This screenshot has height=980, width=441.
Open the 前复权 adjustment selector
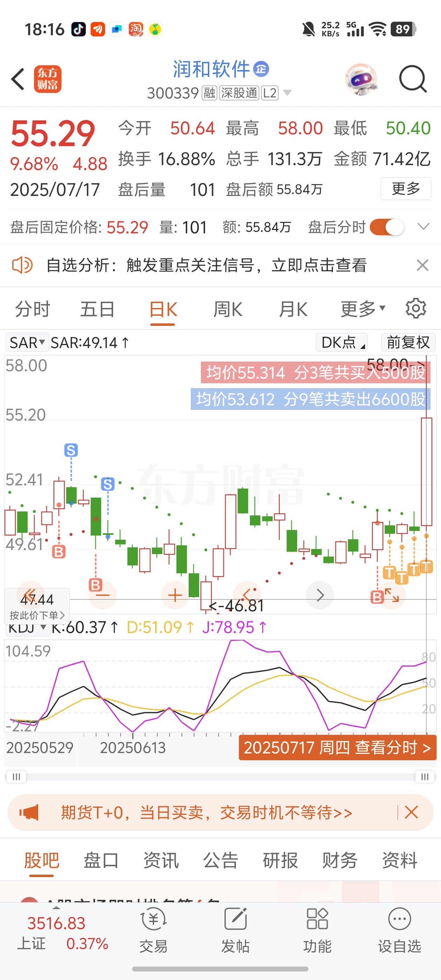click(408, 342)
